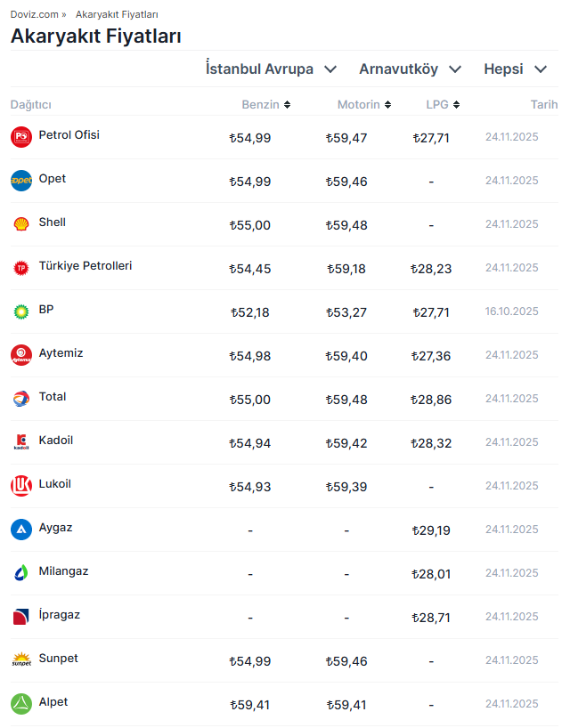This screenshot has width=562, height=728.
Task: Click the Opet brand logo
Action: (21, 181)
